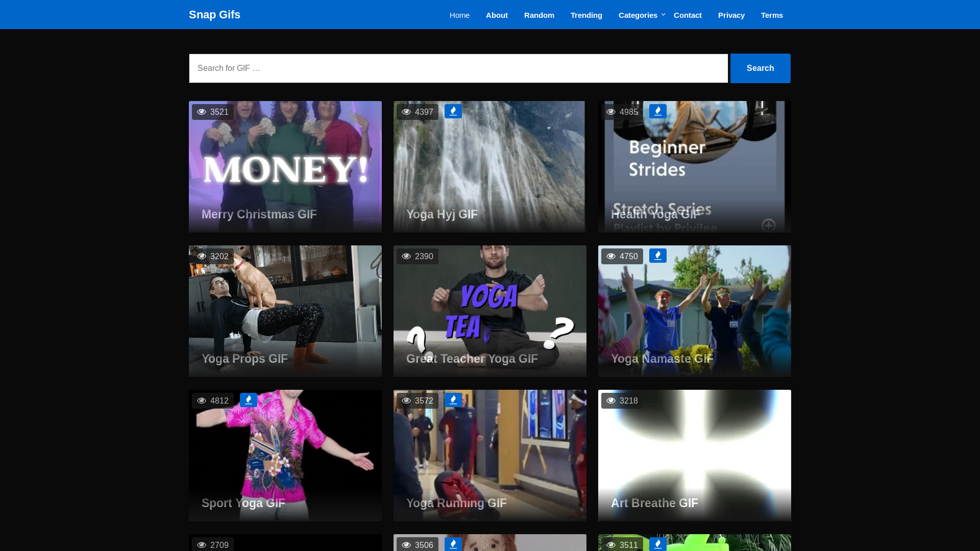Click the flame icon on Sport Yoga GIF
The image size is (980, 551).
(249, 400)
